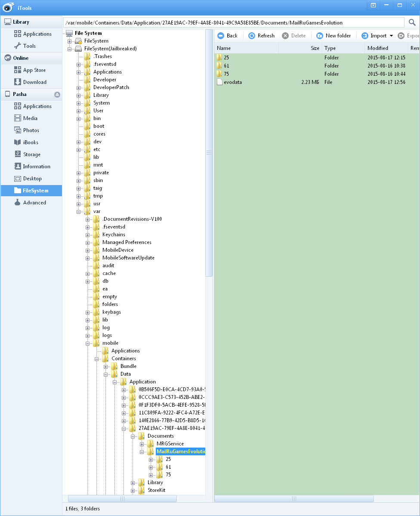Select the evodata file
This screenshot has width=420, height=516.
(233, 82)
